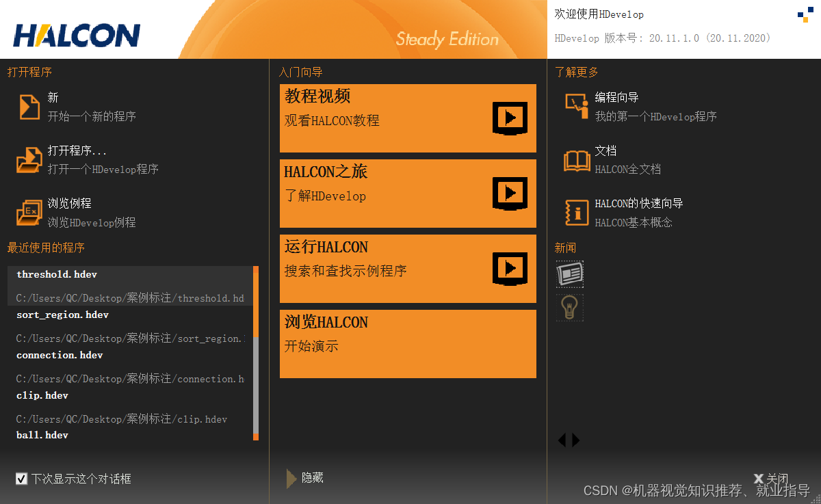Click the 教程视频 tile title

(317, 96)
